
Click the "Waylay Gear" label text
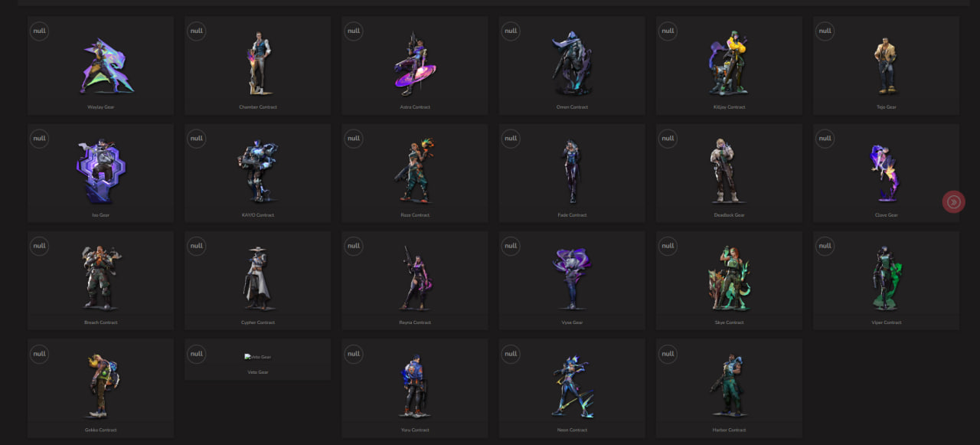[101, 107]
